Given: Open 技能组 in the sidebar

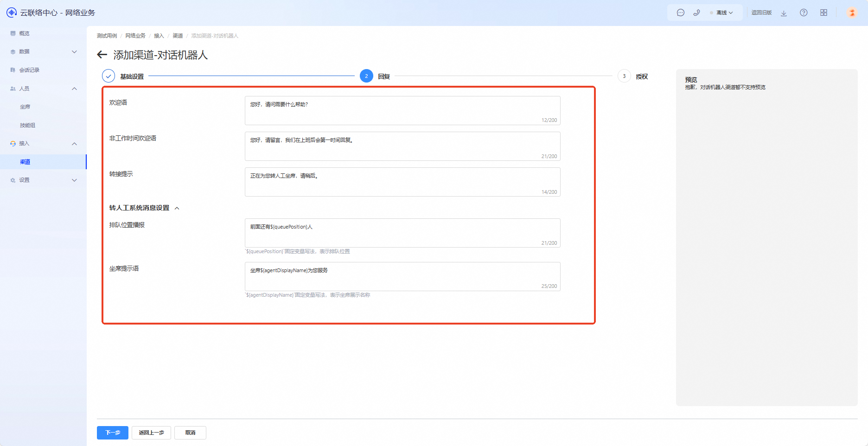Looking at the screenshot, I should point(27,125).
